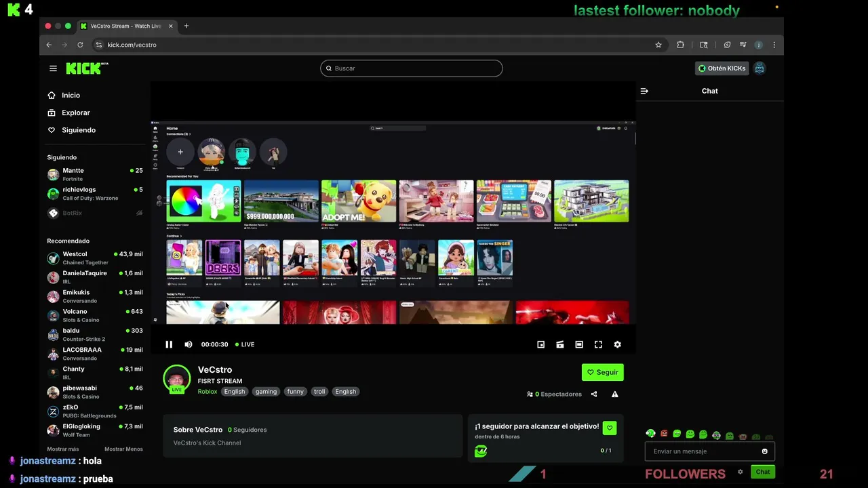
Task: Open Westcol recommended channel
Action: [x=95, y=258]
